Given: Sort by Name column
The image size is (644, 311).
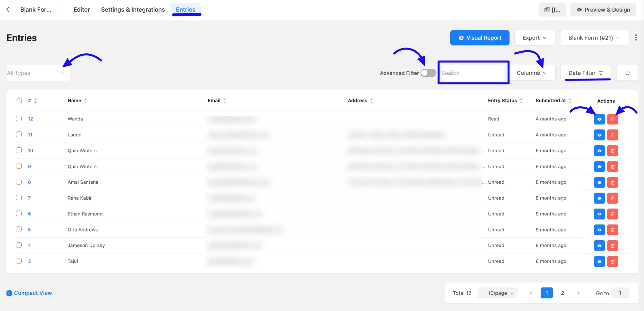Looking at the screenshot, I should pyautogui.click(x=85, y=101).
